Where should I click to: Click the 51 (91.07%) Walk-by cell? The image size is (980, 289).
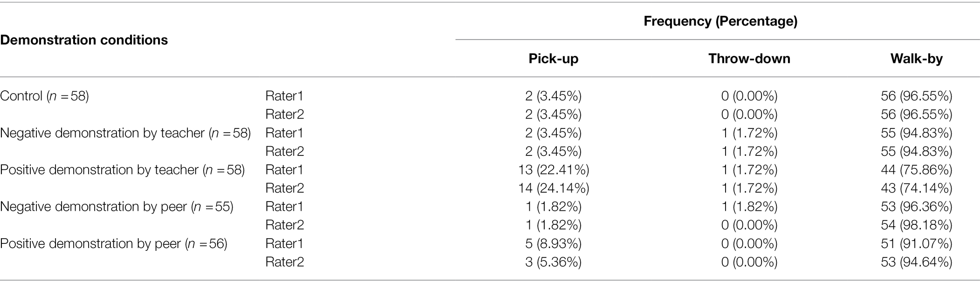[x=917, y=243]
